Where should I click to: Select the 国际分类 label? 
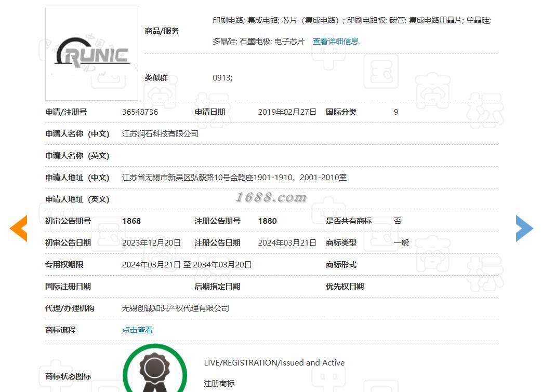[x=341, y=112]
